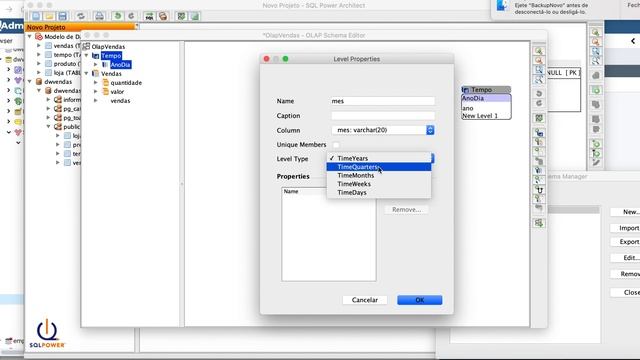Click the Remove... button beside Properties list
Screen dimensions: 640x360
tap(406, 209)
